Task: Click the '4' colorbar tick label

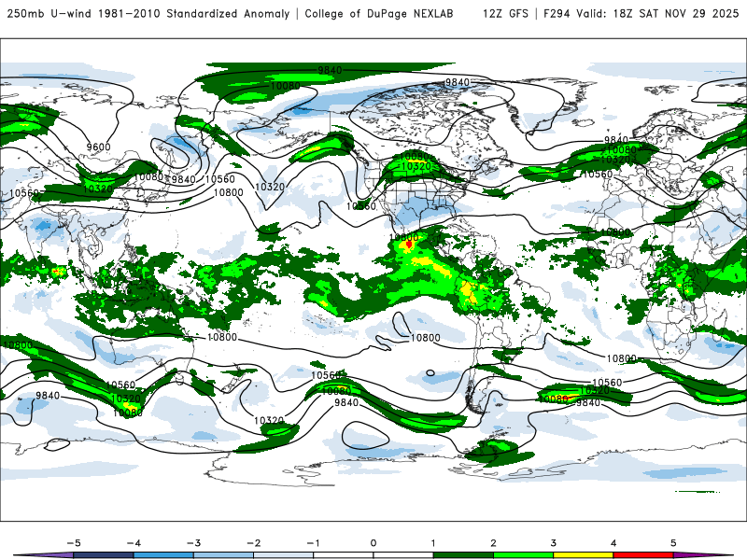Action: coord(613,543)
